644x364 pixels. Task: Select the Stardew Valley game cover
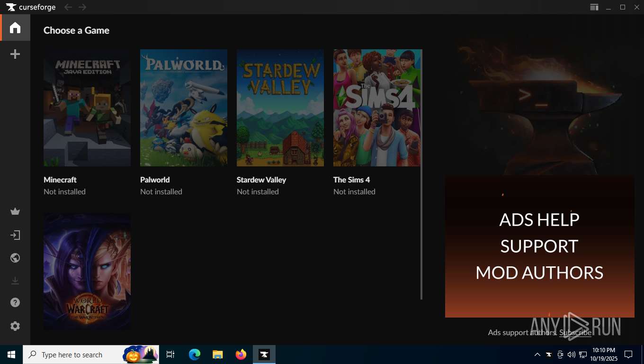(x=280, y=108)
